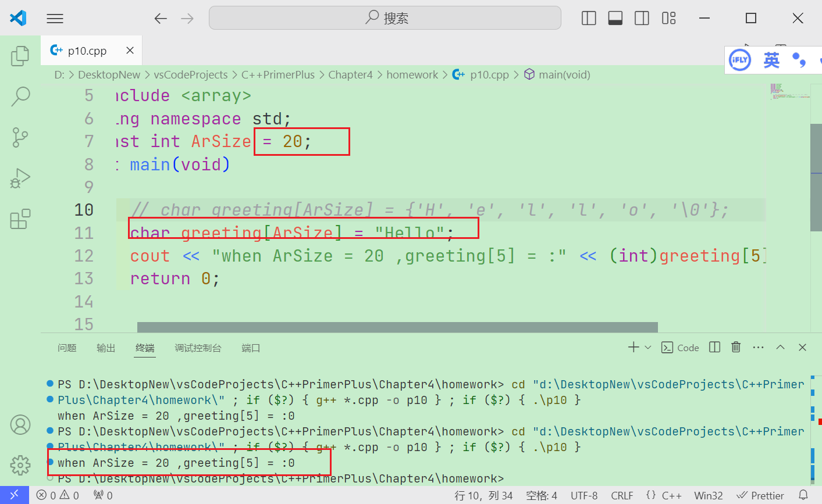Toggle the iFLY punctuation mode icon
The height and width of the screenshot is (504, 822).
tap(800, 60)
